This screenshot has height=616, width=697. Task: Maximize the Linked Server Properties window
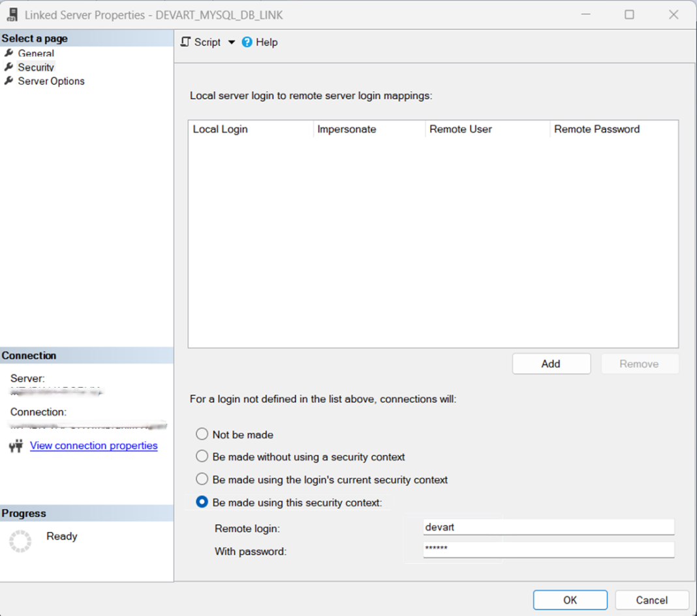[629, 14]
